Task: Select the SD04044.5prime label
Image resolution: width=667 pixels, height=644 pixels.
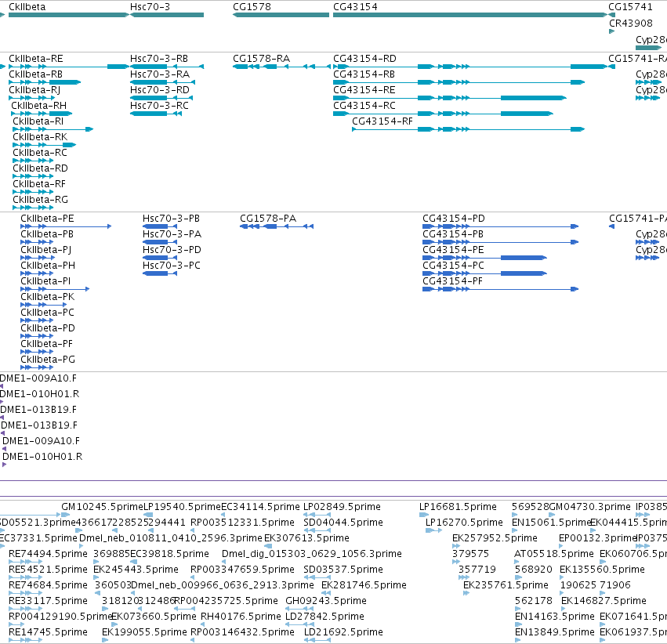Action: [x=343, y=523]
